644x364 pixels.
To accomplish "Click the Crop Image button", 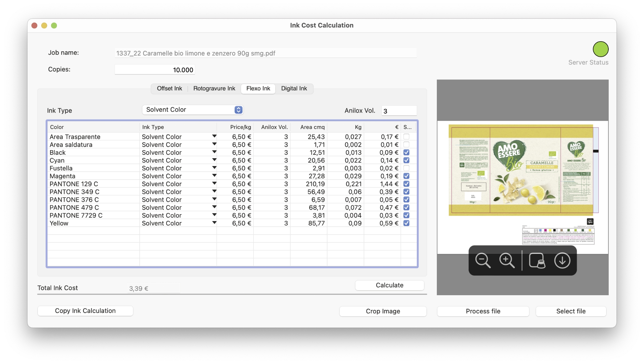I will point(383,311).
